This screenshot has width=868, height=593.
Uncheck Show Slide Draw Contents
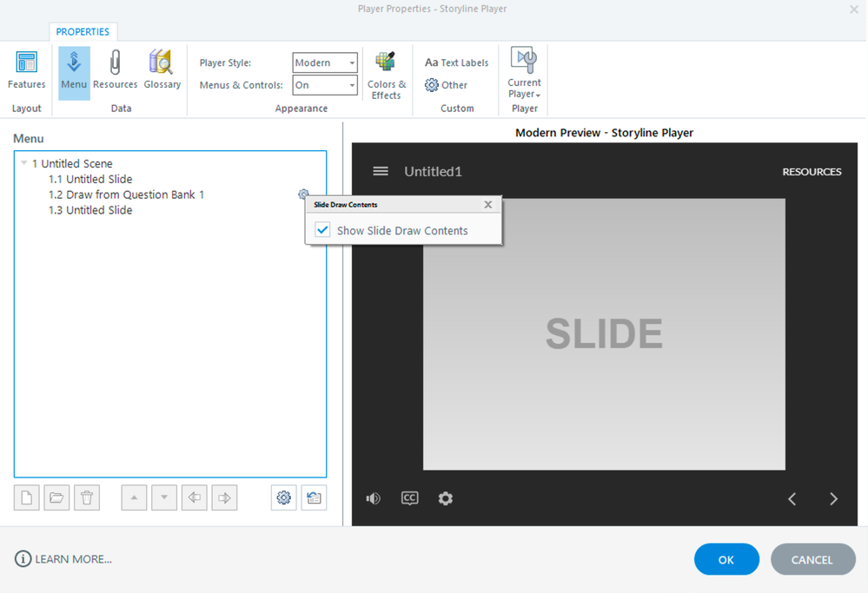[x=322, y=230]
